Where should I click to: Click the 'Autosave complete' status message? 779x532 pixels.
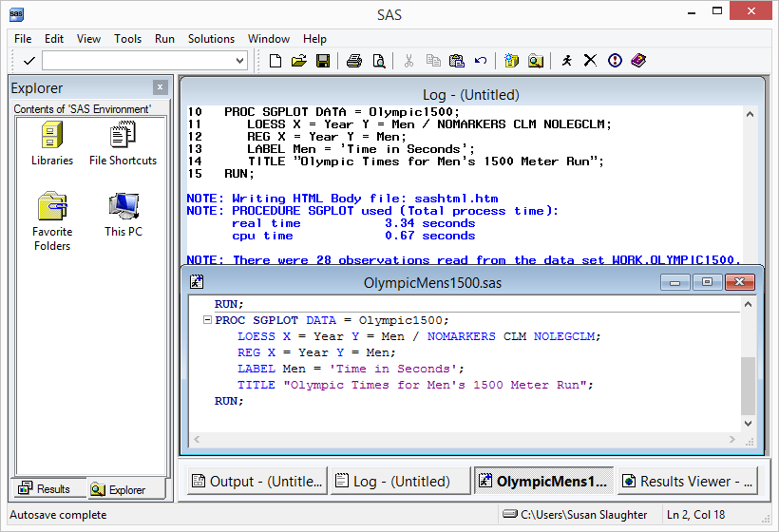coord(58,515)
